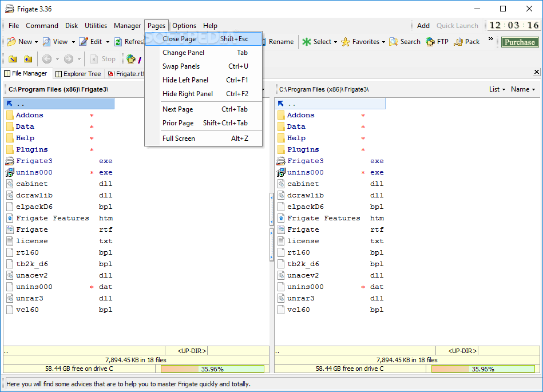This screenshot has height=392, width=543.
Task: Open Forward history dropdown arrow
Action: [x=79, y=59]
